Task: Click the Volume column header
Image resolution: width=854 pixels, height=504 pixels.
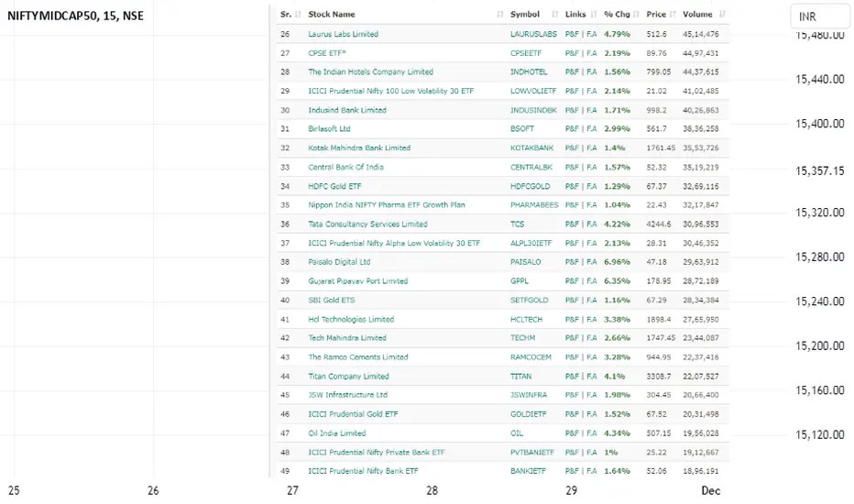Action: [697, 14]
